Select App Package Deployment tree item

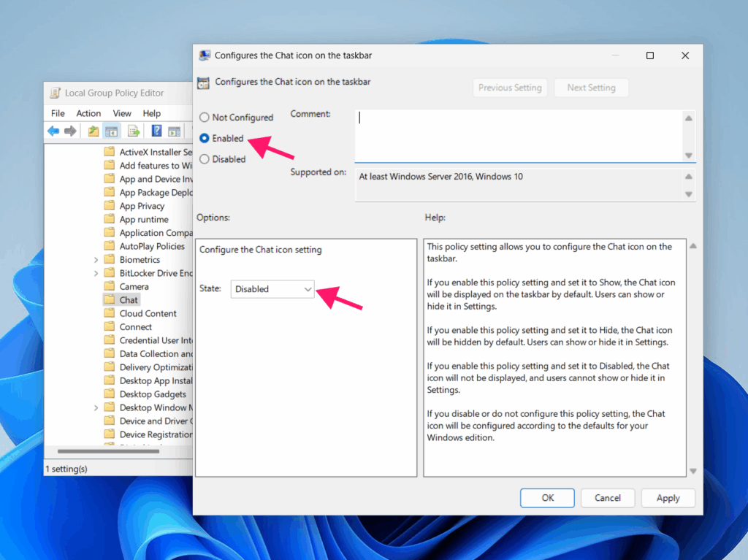(x=156, y=192)
